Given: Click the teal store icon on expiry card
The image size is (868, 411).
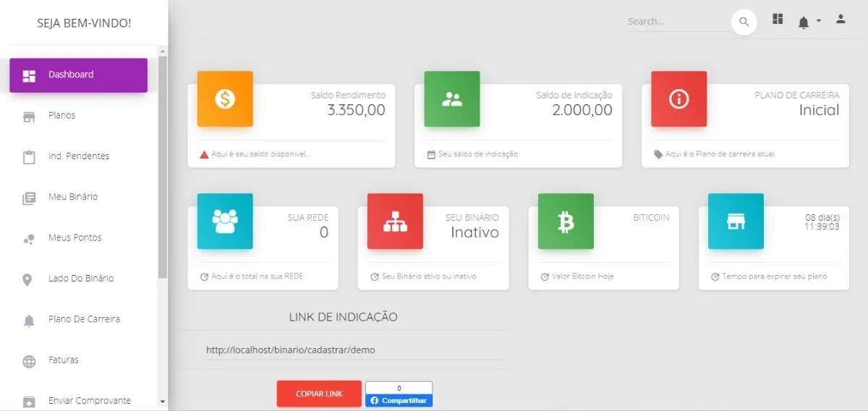Looking at the screenshot, I should [736, 221].
